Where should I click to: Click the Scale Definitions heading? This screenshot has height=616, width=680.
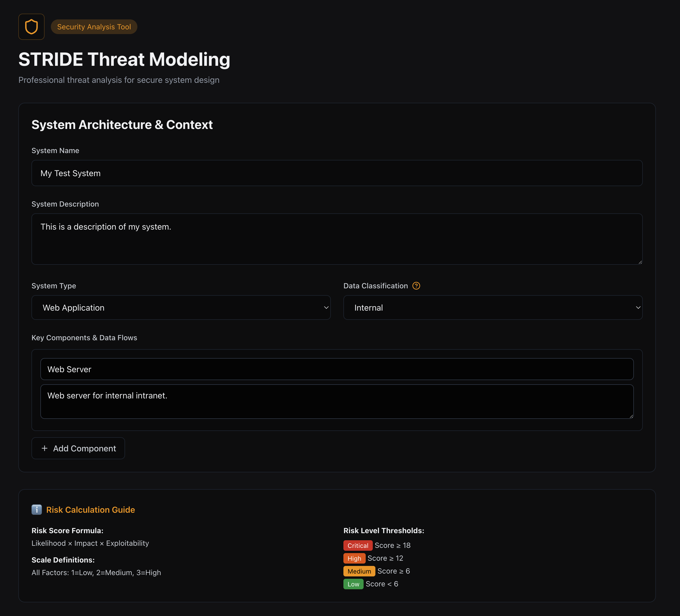[63, 560]
